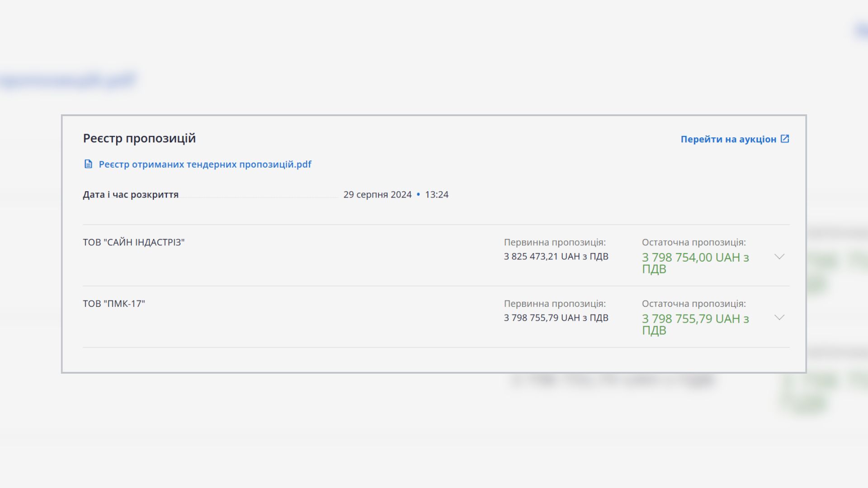
Task: Open the Перейти на аукціон link
Action: point(728,139)
